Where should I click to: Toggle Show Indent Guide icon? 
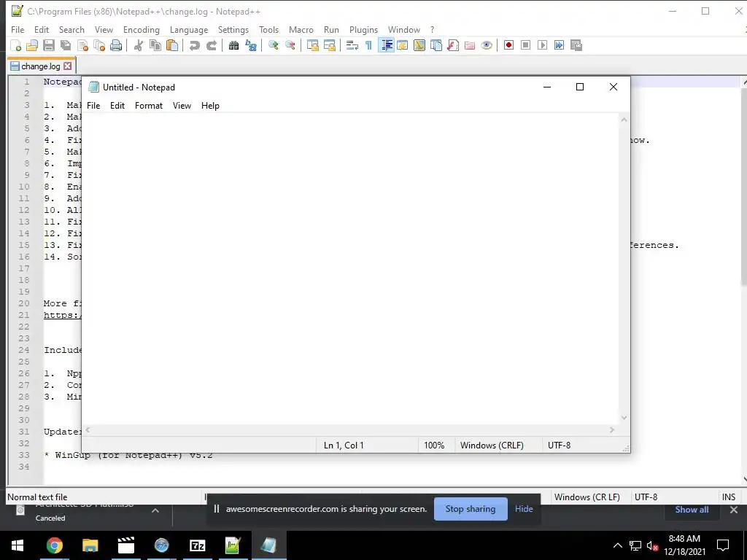(386, 45)
